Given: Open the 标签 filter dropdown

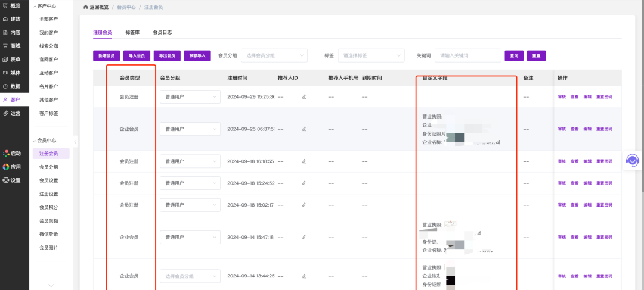Looking at the screenshot, I should 371,55.
